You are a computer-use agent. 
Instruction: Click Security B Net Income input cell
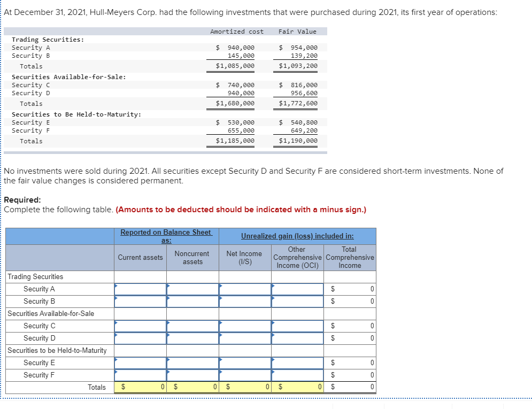click(x=245, y=301)
